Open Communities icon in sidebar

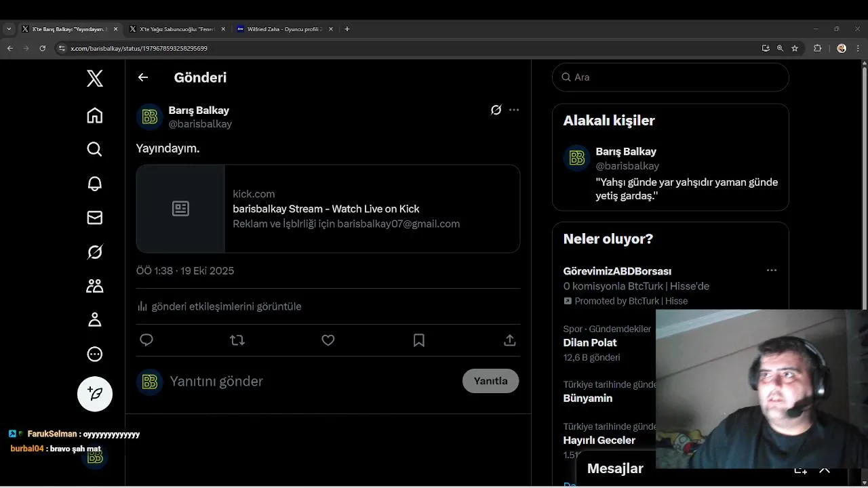95,286
